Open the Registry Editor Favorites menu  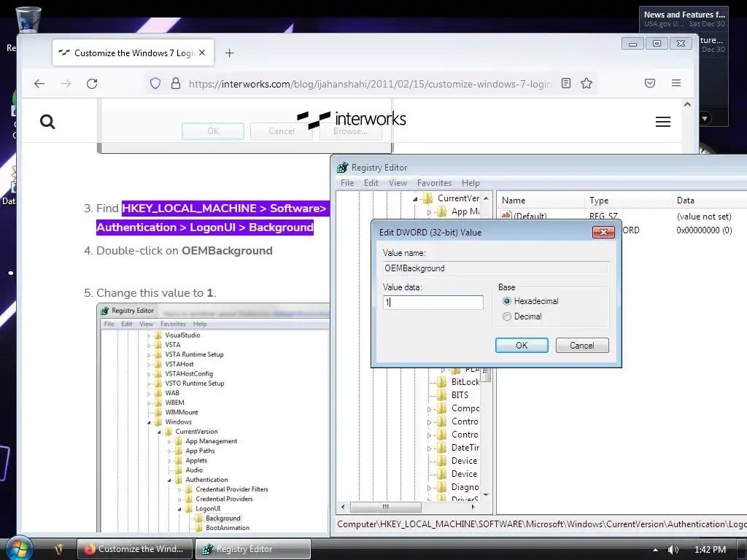coord(434,183)
